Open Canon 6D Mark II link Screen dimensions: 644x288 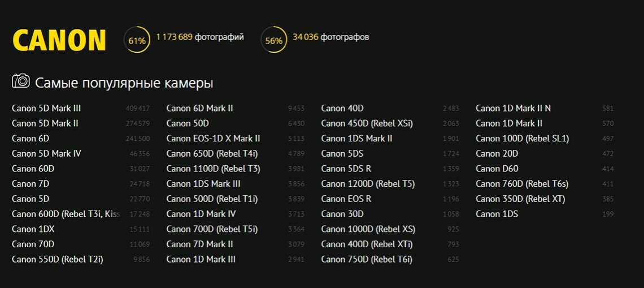click(199, 108)
